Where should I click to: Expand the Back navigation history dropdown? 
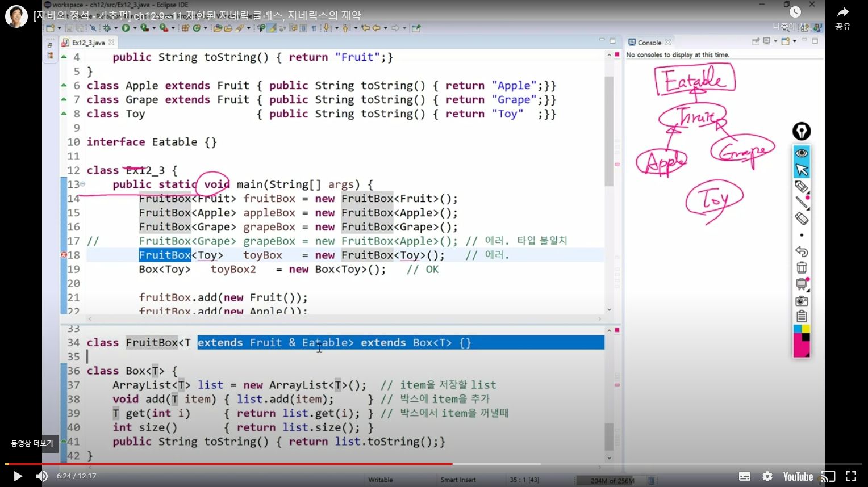click(386, 28)
